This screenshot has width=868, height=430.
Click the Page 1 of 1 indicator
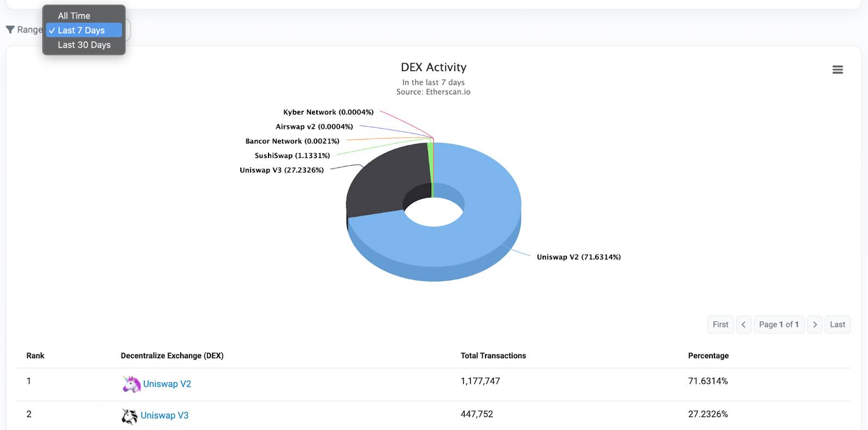click(779, 325)
